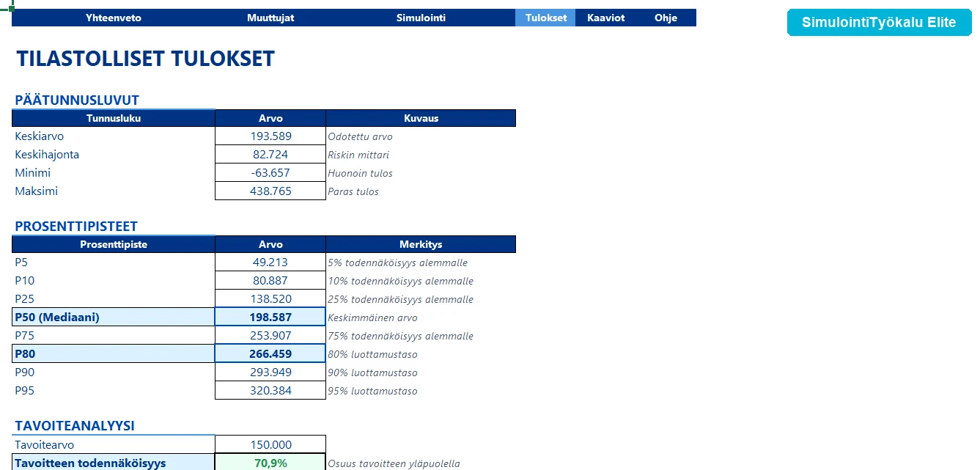The width and height of the screenshot is (980, 470).
Task: Select the Paras tulos description
Action: [353, 191]
